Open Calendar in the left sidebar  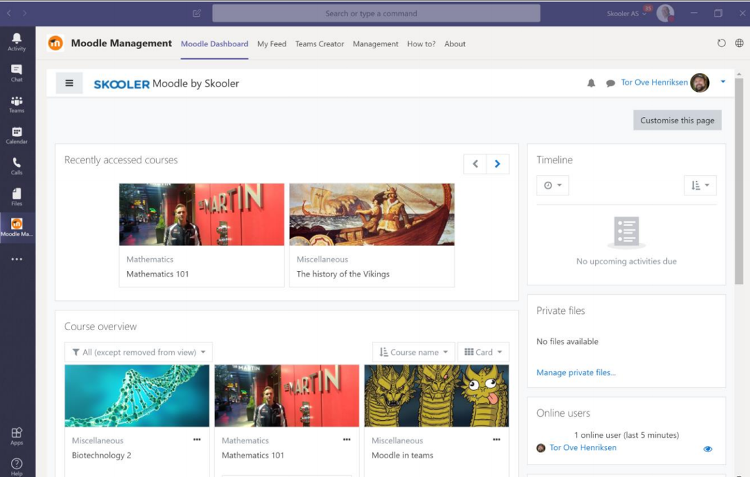17,135
